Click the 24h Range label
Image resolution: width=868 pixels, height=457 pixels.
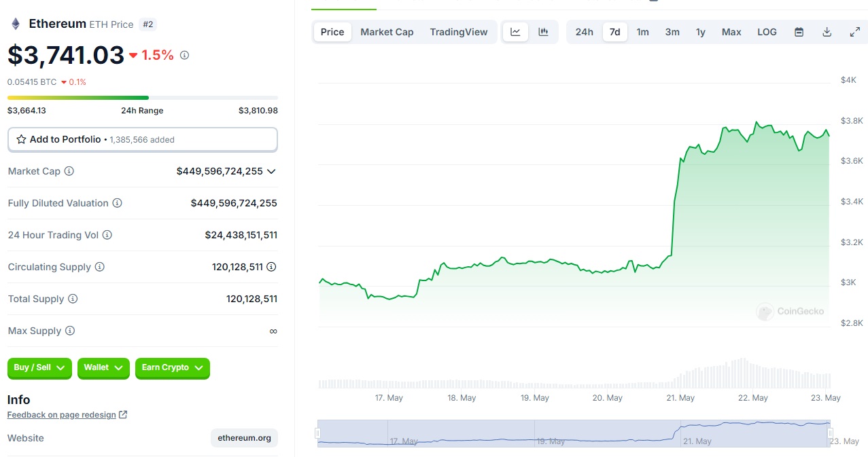tap(142, 111)
